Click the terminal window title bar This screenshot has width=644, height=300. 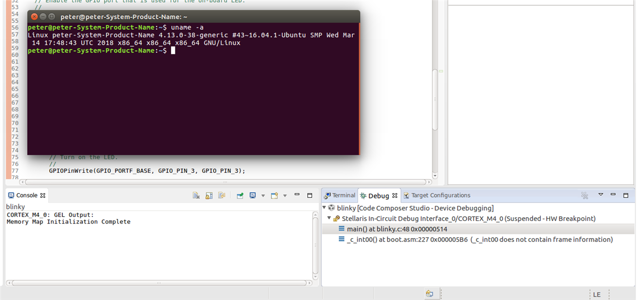coord(194,17)
